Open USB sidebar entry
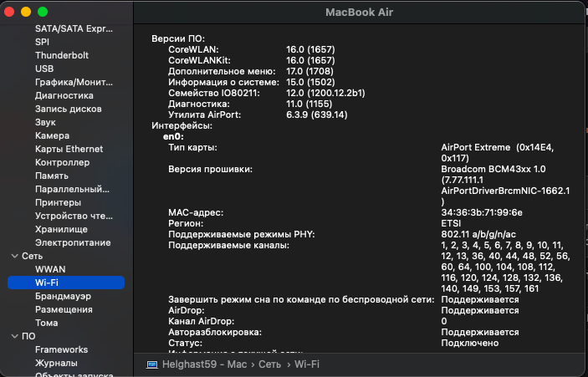588x377 pixels. coord(44,69)
